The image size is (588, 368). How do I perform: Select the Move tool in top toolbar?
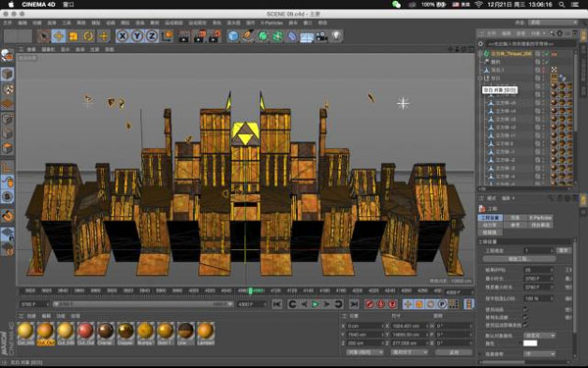click(x=59, y=36)
